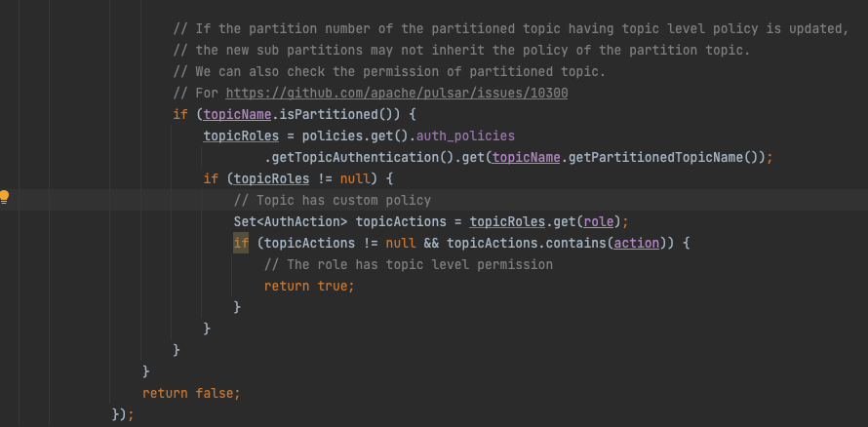Image resolution: width=868 pixels, height=427 pixels.
Task: Click the closing }); at the bottom
Action: (x=123, y=414)
